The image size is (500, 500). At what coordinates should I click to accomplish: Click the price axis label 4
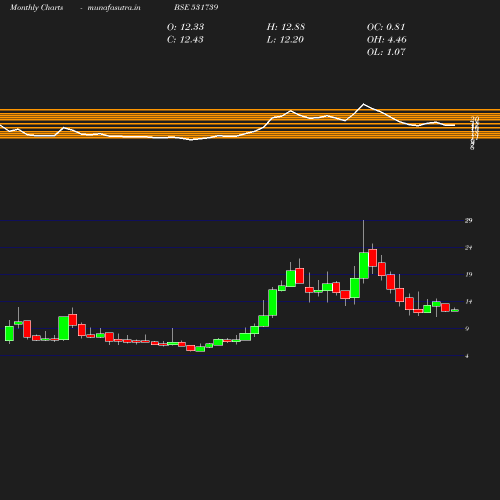467,356
